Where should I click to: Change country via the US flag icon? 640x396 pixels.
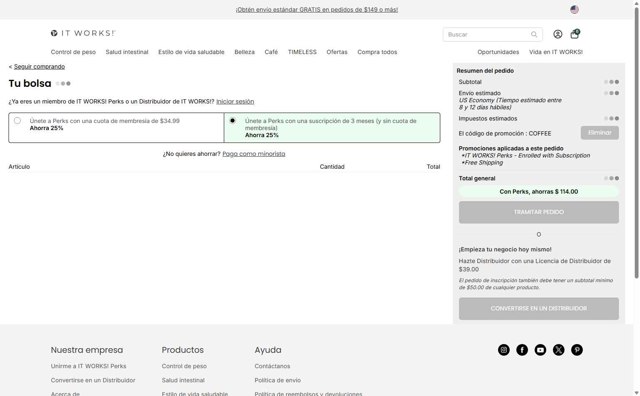point(574,9)
